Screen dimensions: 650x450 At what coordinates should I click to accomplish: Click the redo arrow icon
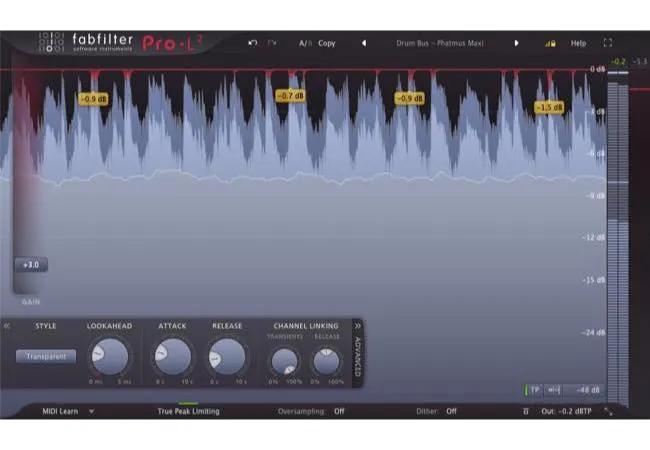[x=272, y=43]
